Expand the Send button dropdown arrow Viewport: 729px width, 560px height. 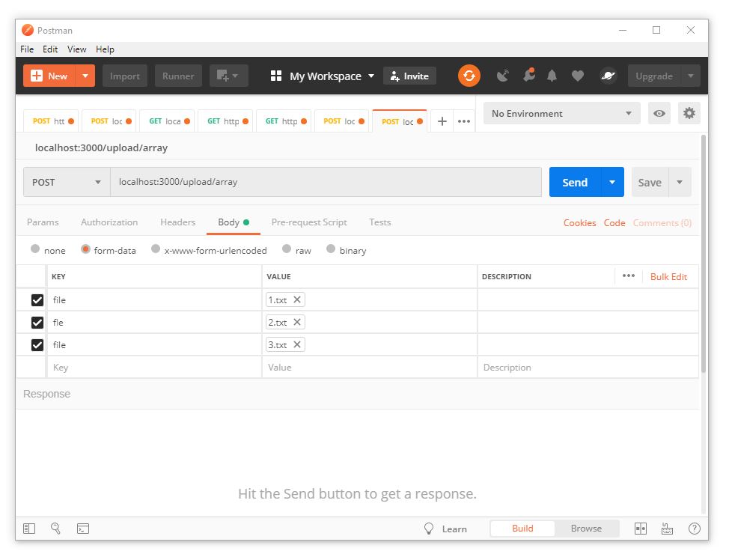pos(612,182)
